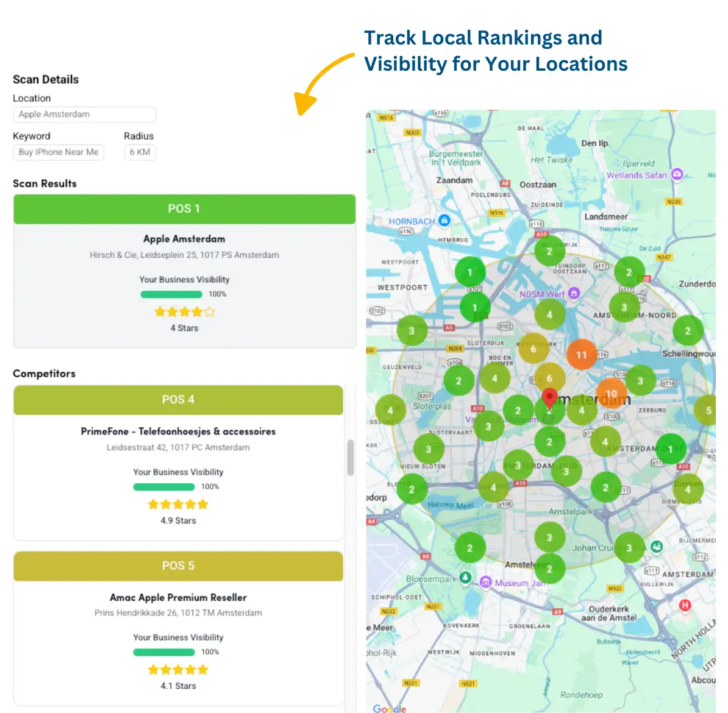Viewport: 728px width, 713px height.
Task: Click the Museum Jan map icon
Action: tap(485, 583)
